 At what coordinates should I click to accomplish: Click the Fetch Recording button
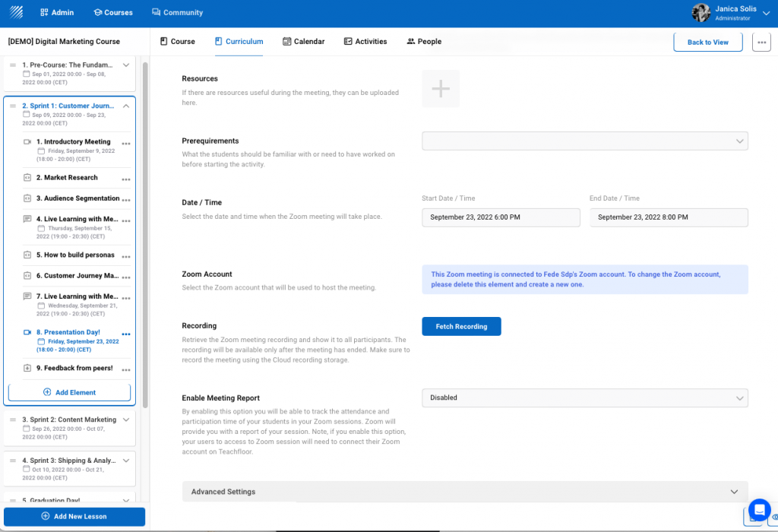coord(461,326)
